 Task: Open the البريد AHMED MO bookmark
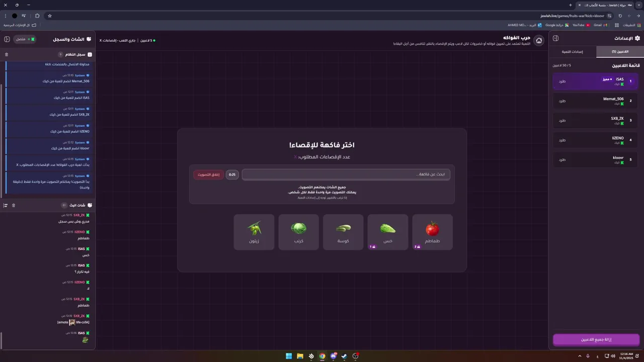[525, 25]
